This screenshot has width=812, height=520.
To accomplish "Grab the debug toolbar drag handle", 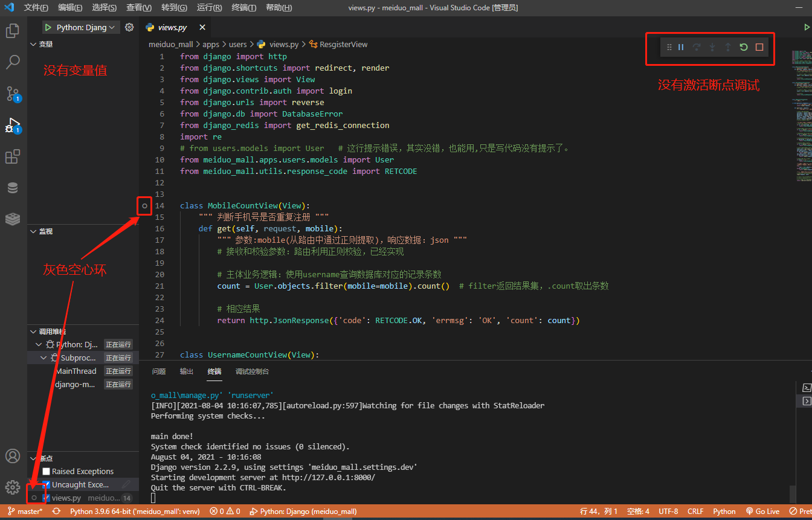I will (669, 47).
